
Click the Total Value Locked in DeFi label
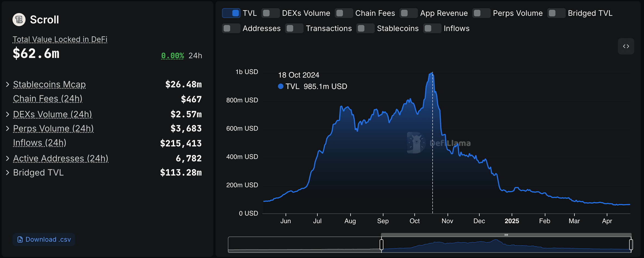[60, 39]
